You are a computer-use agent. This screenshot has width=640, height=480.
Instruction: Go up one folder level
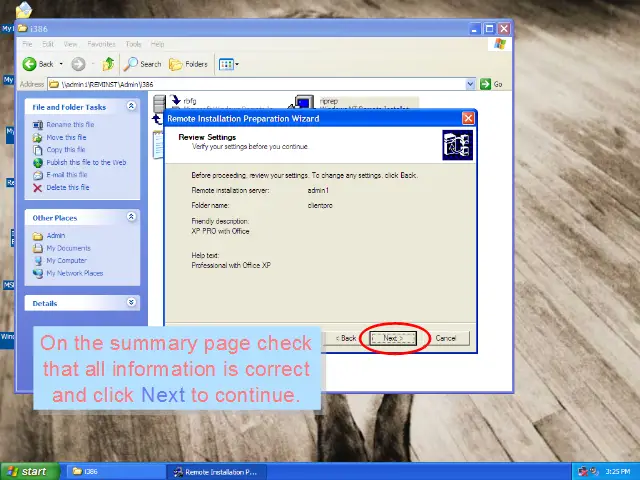click(x=108, y=64)
